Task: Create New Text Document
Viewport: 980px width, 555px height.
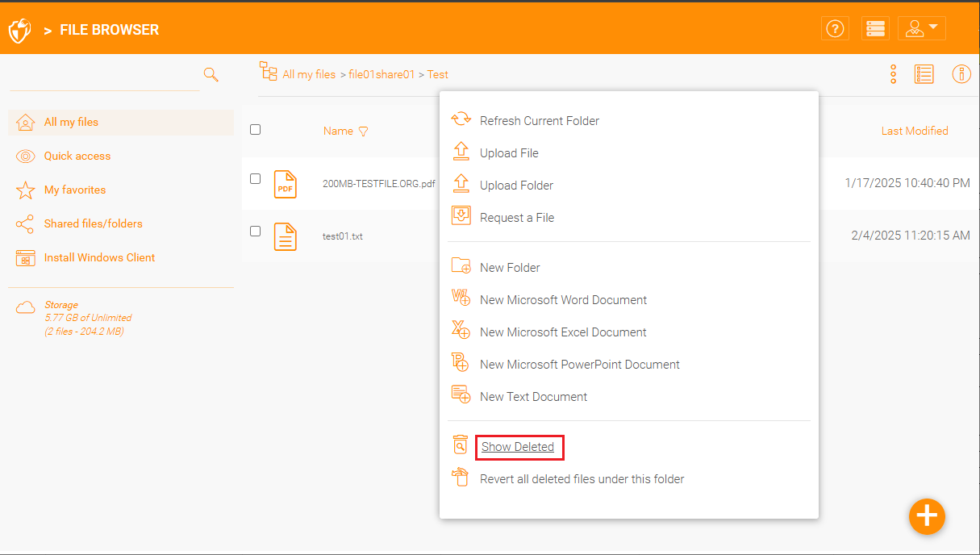Action: coord(533,397)
